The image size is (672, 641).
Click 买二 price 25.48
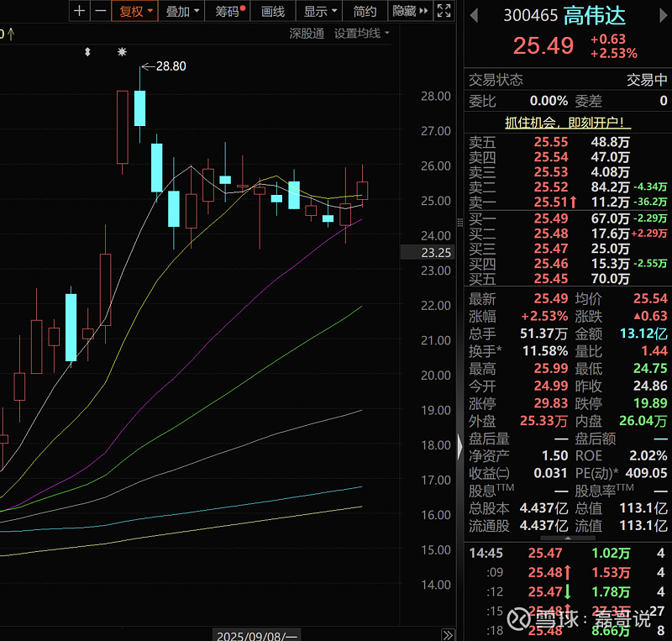(x=551, y=234)
